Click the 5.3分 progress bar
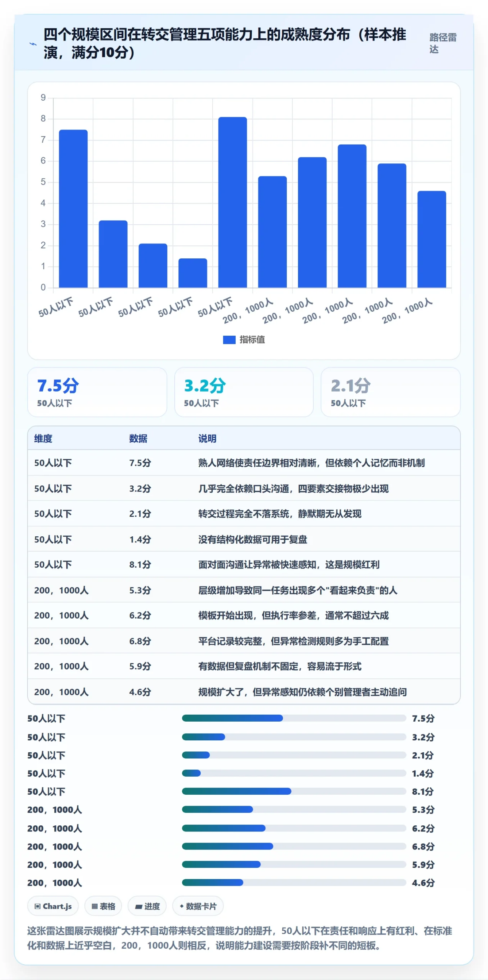This screenshot has width=488, height=980. point(294,809)
